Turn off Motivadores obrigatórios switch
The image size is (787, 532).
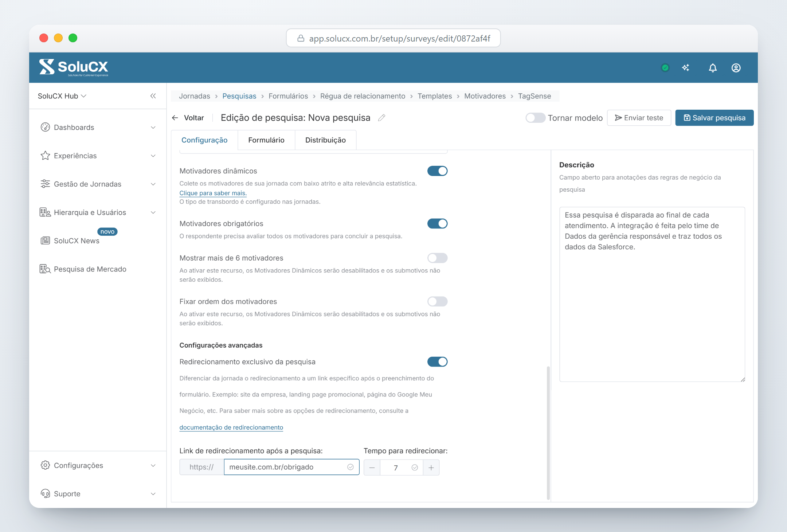click(x=437, y=223)
